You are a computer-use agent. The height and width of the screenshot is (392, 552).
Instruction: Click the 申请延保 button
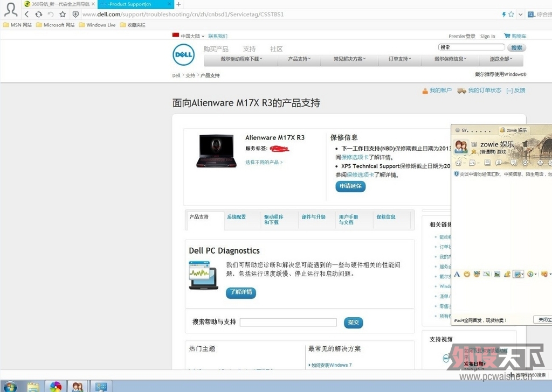pos(350,186)
